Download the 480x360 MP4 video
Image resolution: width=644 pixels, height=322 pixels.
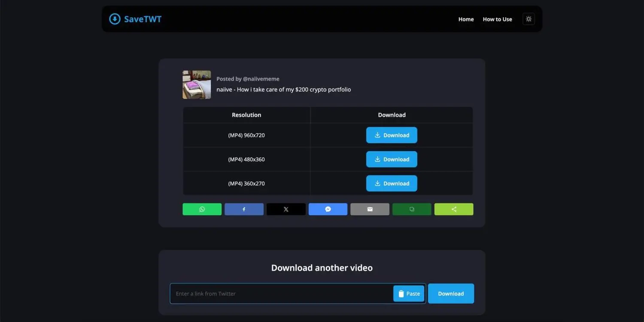coord(391,159)
